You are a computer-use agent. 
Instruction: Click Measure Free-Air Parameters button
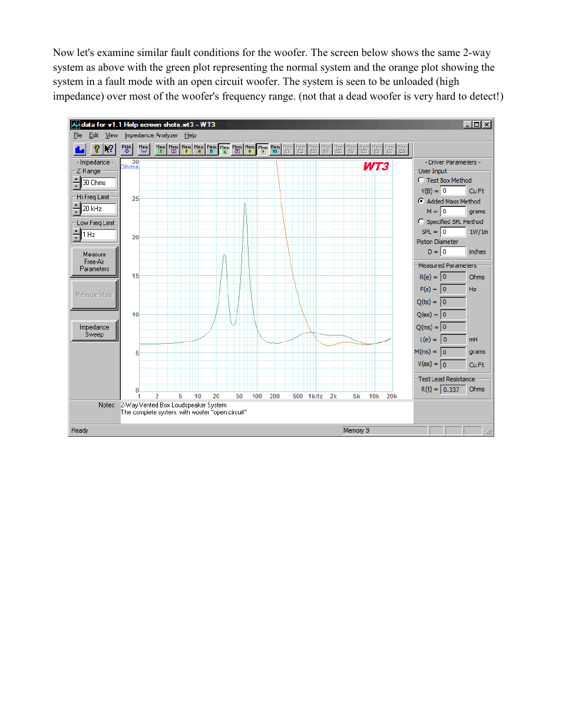[x=94, y=262]
